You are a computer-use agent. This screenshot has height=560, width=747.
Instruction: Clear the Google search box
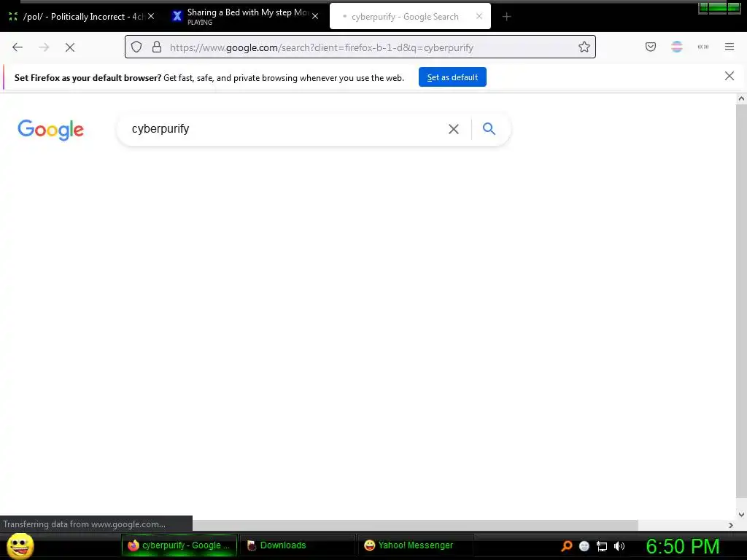tap(454, 129)
